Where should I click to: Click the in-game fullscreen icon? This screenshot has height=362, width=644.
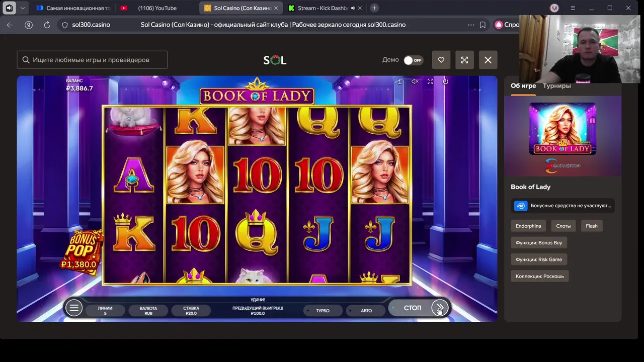(x=430, y=81)
